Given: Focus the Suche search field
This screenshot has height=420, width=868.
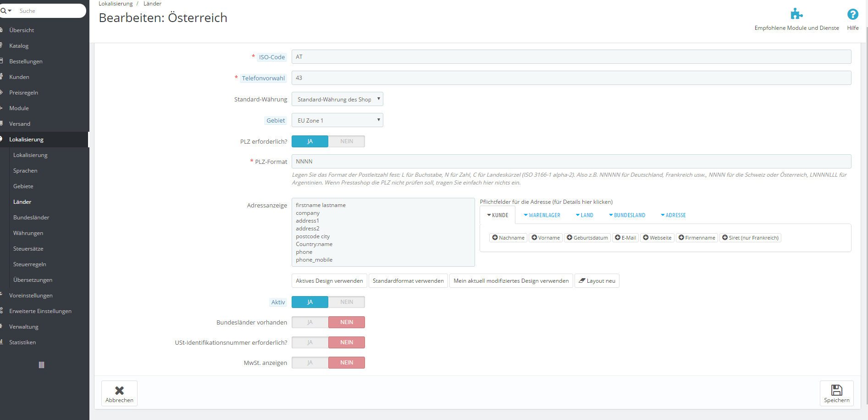Looking at the screenshot, I should coord(50,11).
